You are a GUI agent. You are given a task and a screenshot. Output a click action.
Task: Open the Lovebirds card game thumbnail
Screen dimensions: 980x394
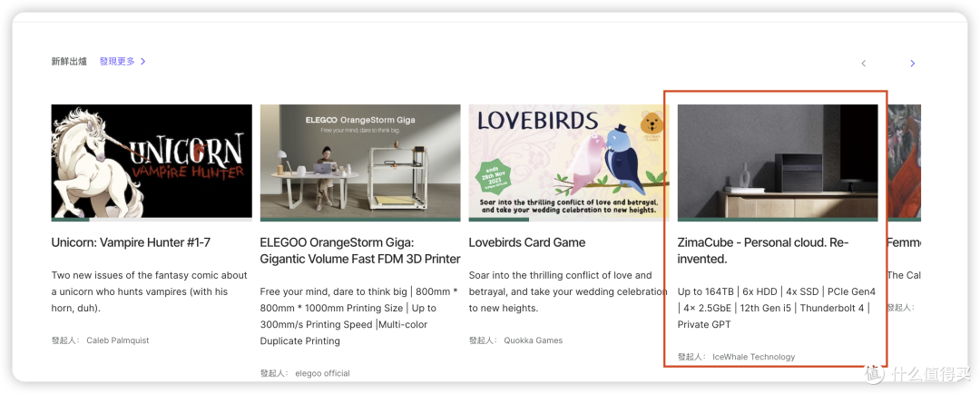(569, 161)
